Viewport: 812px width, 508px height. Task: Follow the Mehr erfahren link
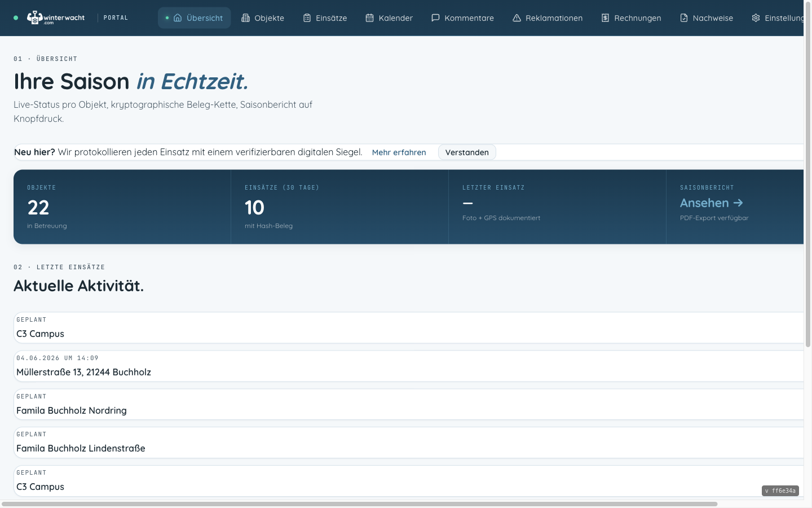tap(399, 152)
